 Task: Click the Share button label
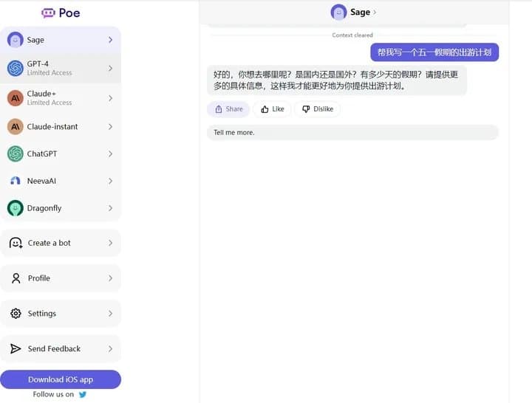(234, 109)
